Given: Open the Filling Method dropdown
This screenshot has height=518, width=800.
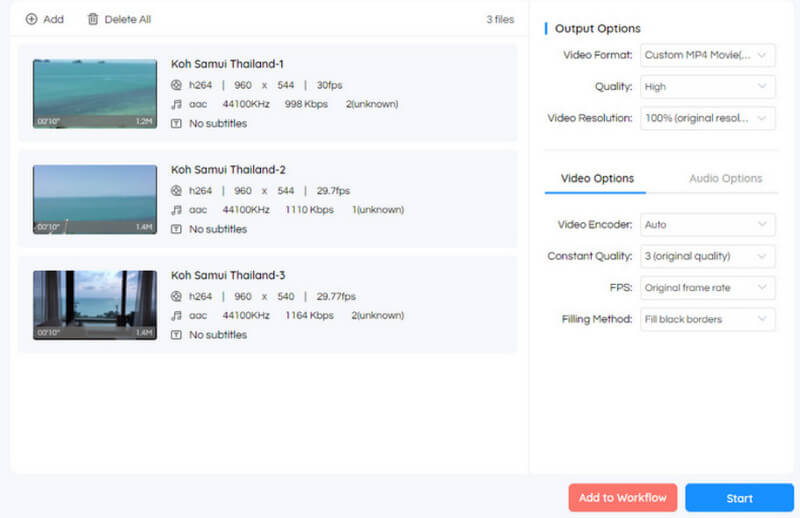Looking at the screenshot, I should click(707, 319).
